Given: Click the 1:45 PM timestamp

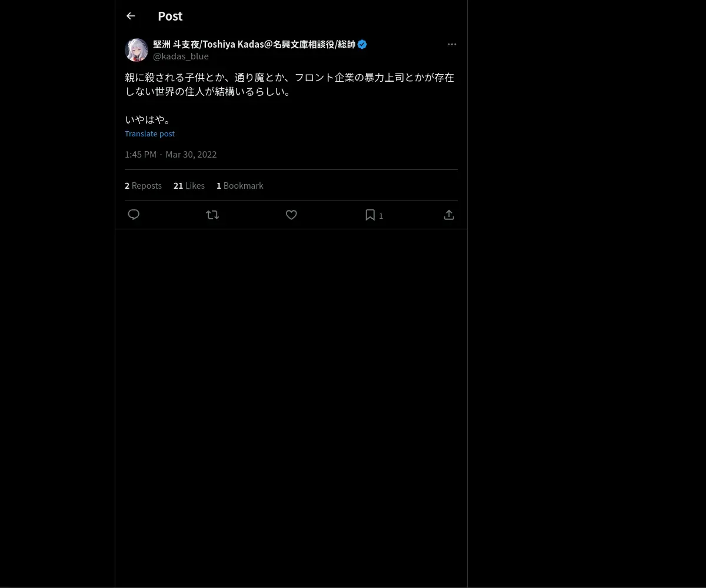Looking at the screenshot, I should [x=141, y=154].
